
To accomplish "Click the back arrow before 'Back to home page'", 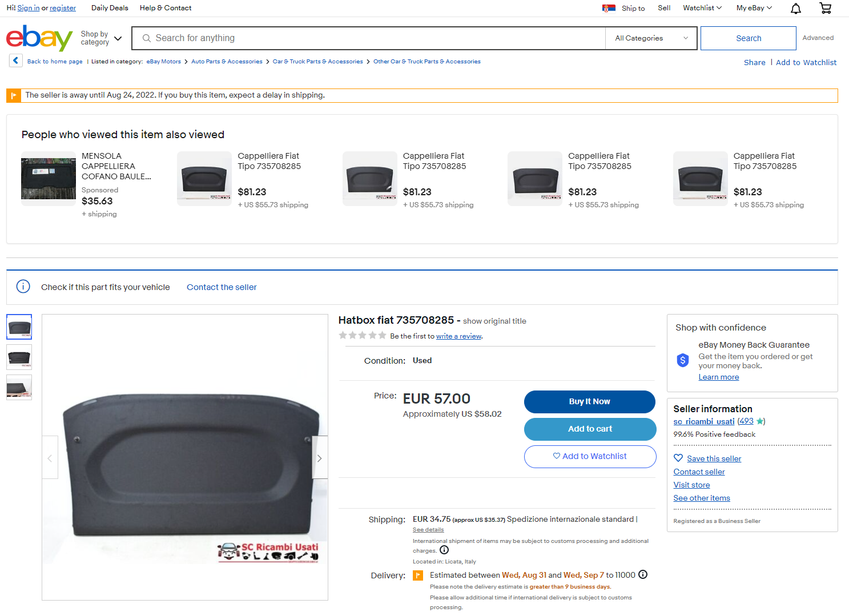I will 15,61.
